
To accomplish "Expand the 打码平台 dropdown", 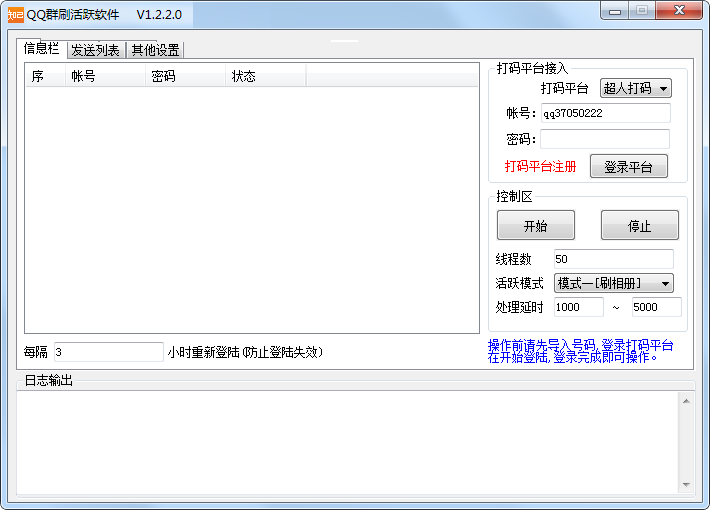I will (635, 88).
